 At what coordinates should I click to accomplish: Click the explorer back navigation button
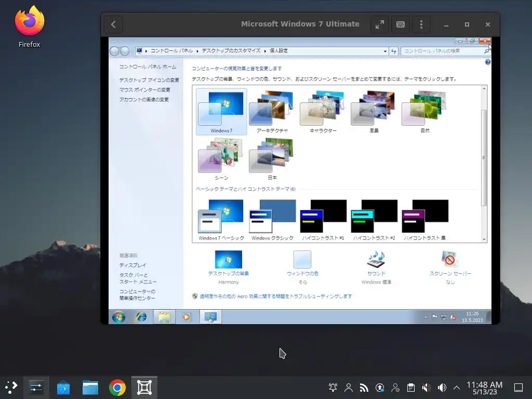(114, 51)
